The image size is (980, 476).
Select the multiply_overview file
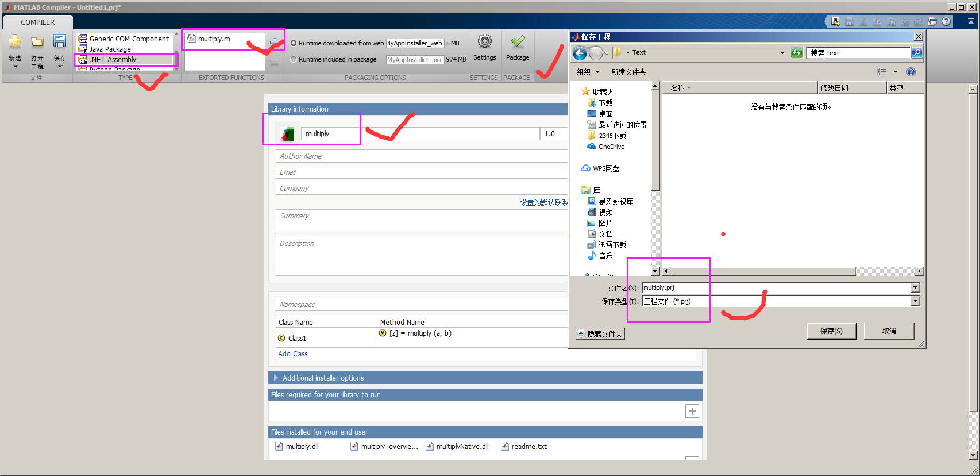384,446
